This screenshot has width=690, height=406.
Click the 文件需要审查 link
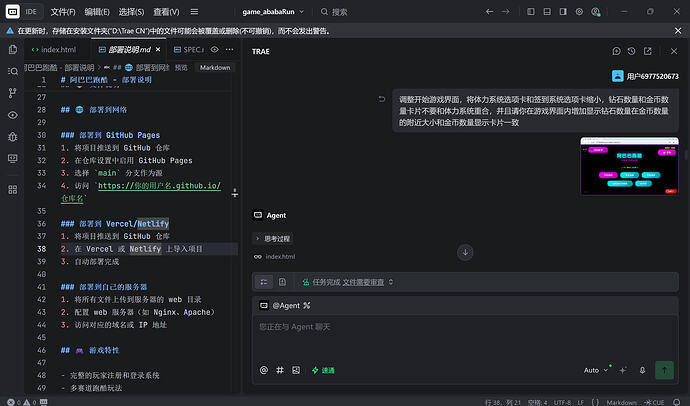[363, 282]
